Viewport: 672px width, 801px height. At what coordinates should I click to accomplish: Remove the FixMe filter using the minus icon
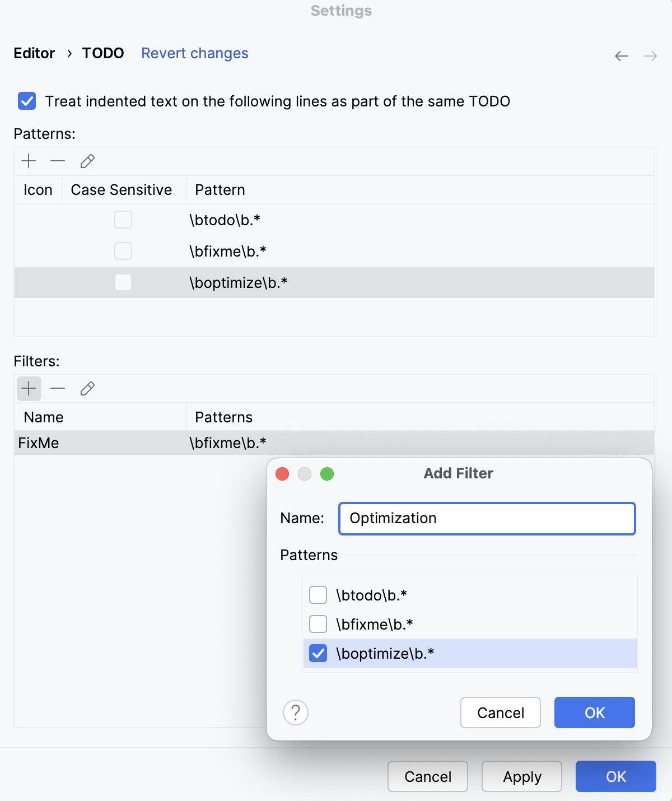[58, 388]
